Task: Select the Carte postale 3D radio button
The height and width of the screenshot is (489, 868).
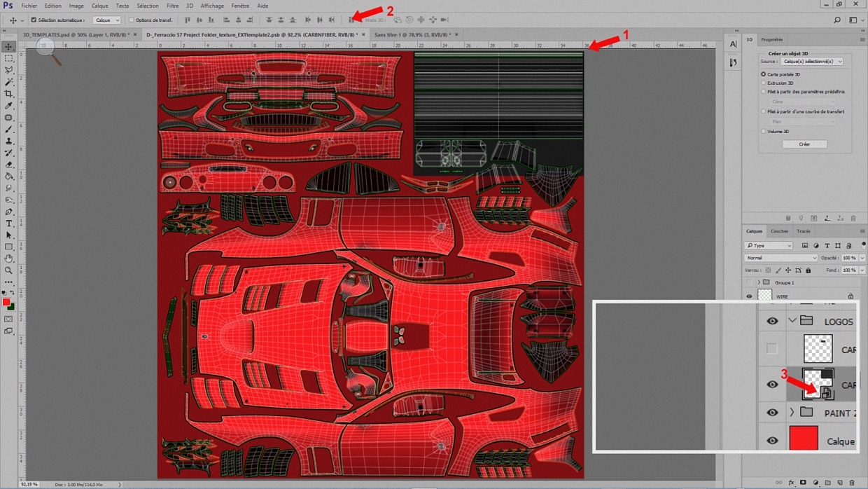Action: [x=764, y=74]
